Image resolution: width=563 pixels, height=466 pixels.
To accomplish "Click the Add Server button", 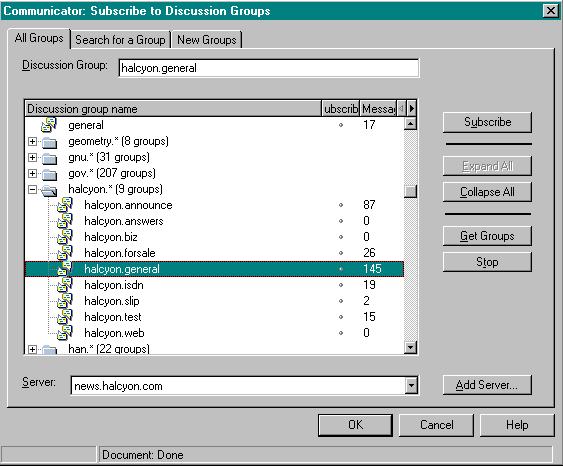I will pos(487,385).
